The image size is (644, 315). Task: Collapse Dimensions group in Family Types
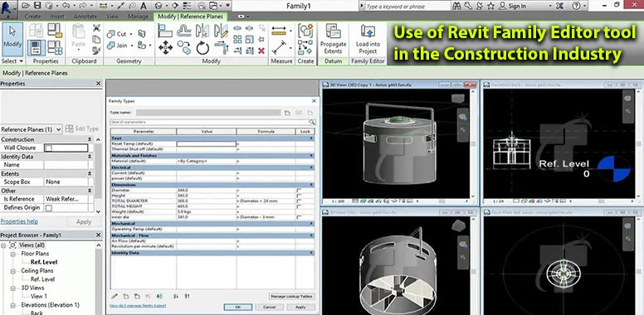[x=311, y=185]
